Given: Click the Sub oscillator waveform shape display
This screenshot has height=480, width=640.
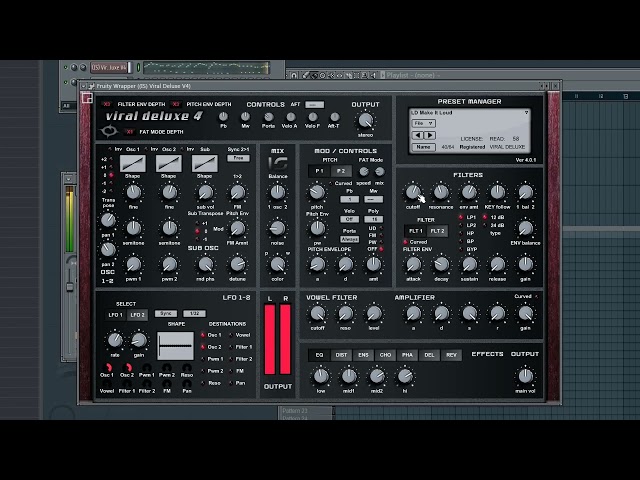Looking at the screenshot, I should pyautogui.click(x=204, y=164).
